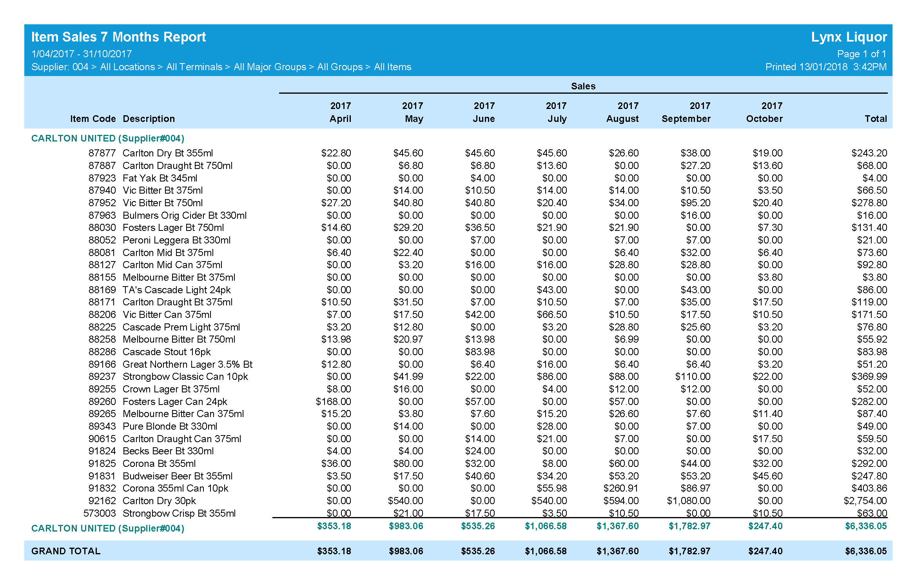The width and height of the screenshot is (916, 588).
Task: Click TA's Cascade Light 24pk entry
Action: [x=176, y=290]
